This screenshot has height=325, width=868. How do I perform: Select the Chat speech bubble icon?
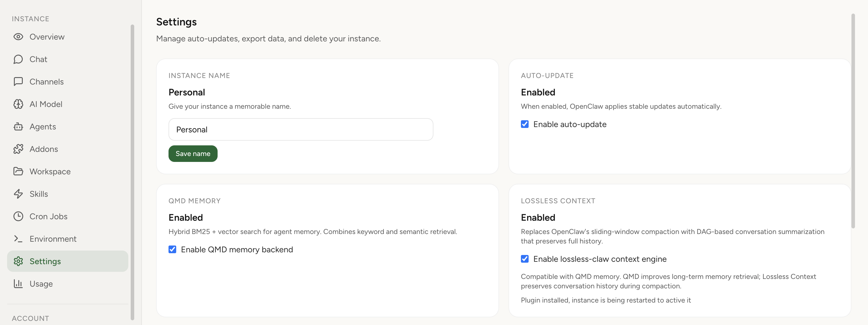(x=19, y=59)
